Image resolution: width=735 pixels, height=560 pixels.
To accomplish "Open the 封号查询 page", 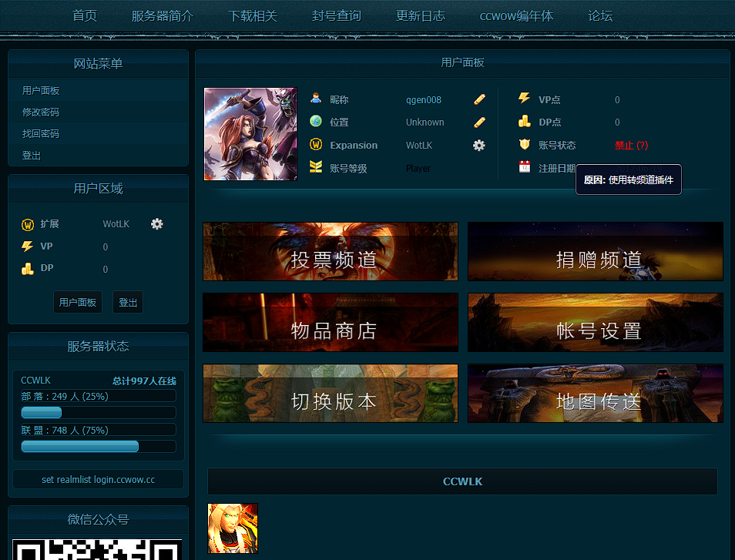I will click(336, 15).
